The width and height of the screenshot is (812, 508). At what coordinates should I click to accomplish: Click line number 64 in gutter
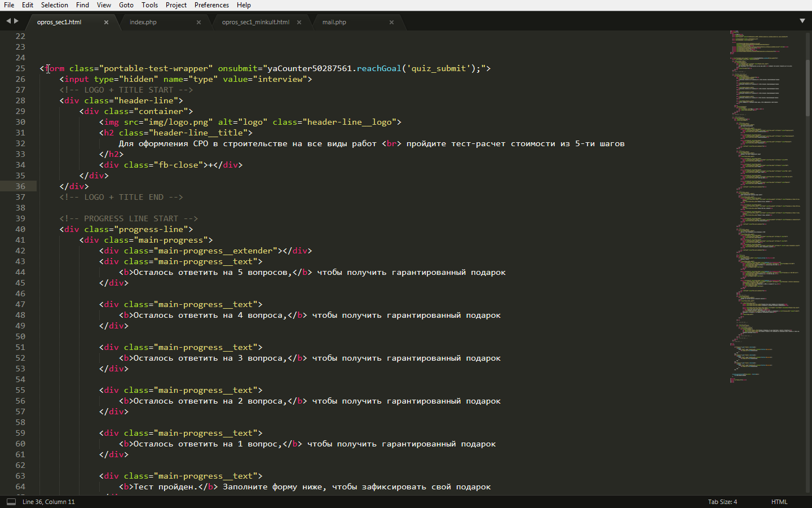point(20,487)
